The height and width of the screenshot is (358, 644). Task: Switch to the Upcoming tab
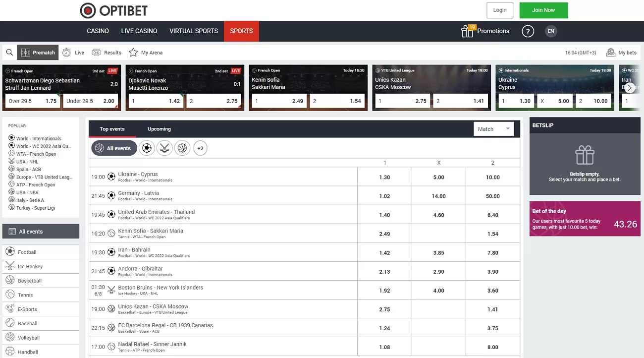tap(159, 129)
